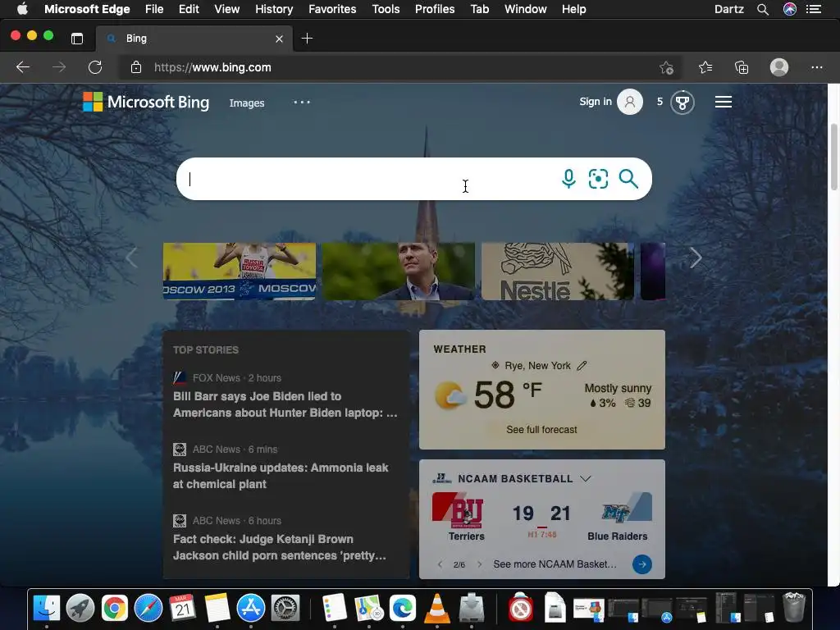Open Bing hamburger settings menu
840x630 pixels.
tap(724, 102)
